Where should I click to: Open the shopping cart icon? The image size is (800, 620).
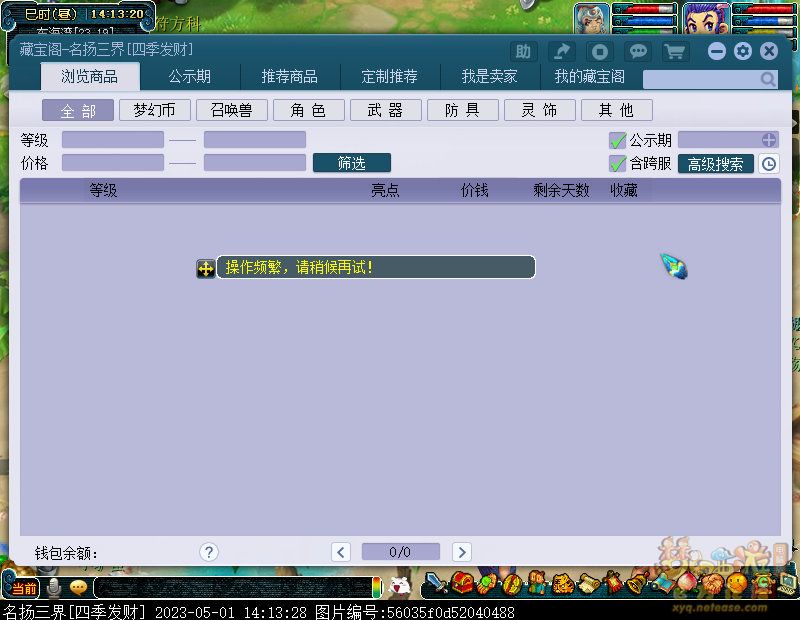click(675, 52)
